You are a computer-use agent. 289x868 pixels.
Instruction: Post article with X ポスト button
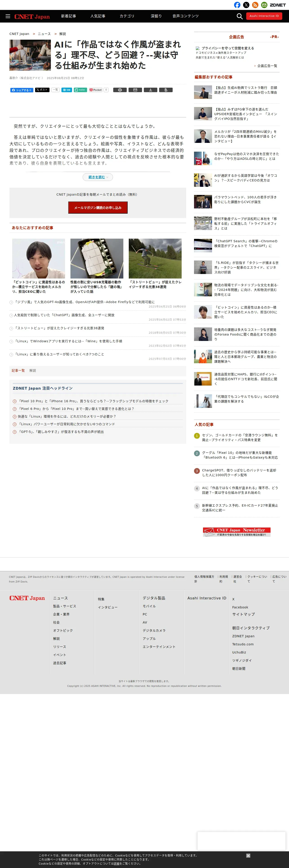click(42, 90)
